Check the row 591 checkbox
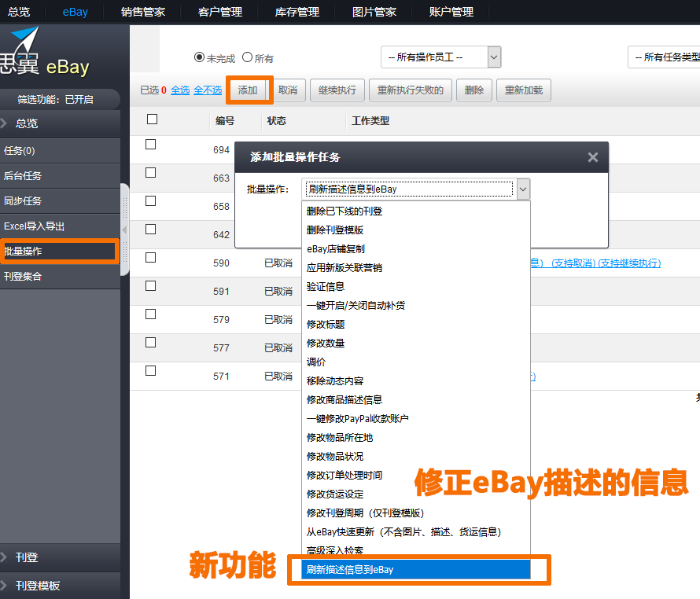700x599 pixels. pyautogui.click(x=151, y=285)
